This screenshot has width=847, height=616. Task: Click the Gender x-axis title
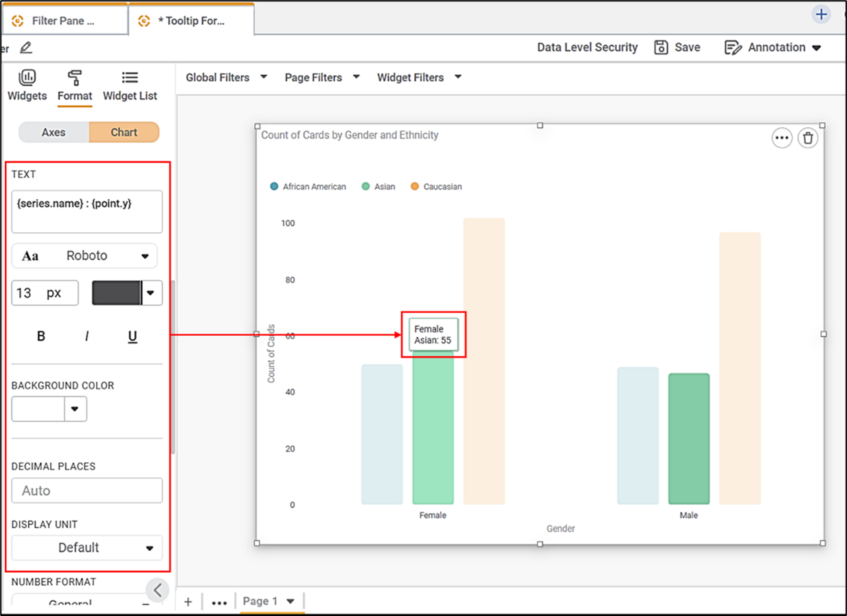coord(561,529)
